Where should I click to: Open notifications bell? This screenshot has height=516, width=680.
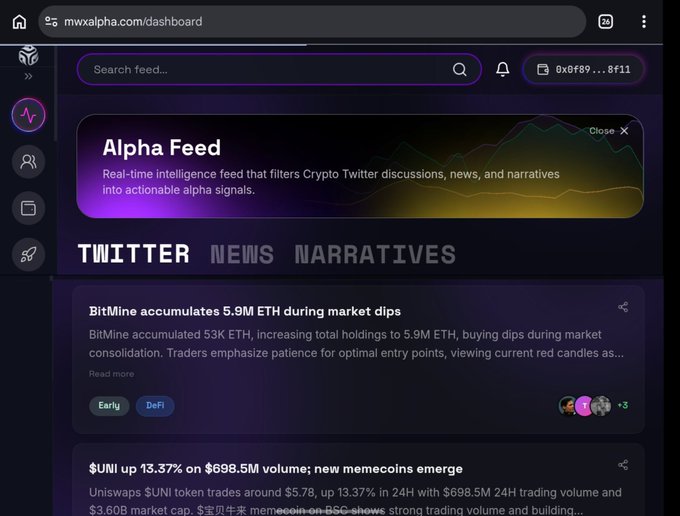pos(503,69)
